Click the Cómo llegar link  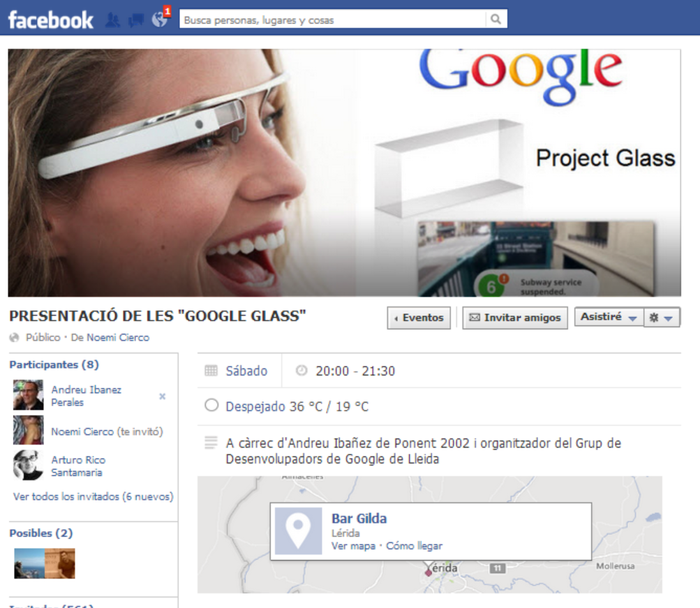[414, 546]
